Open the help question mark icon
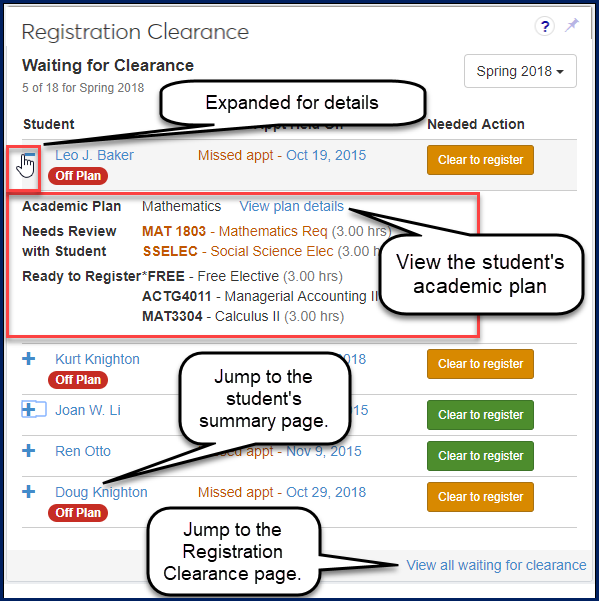 tap(545, 26)
